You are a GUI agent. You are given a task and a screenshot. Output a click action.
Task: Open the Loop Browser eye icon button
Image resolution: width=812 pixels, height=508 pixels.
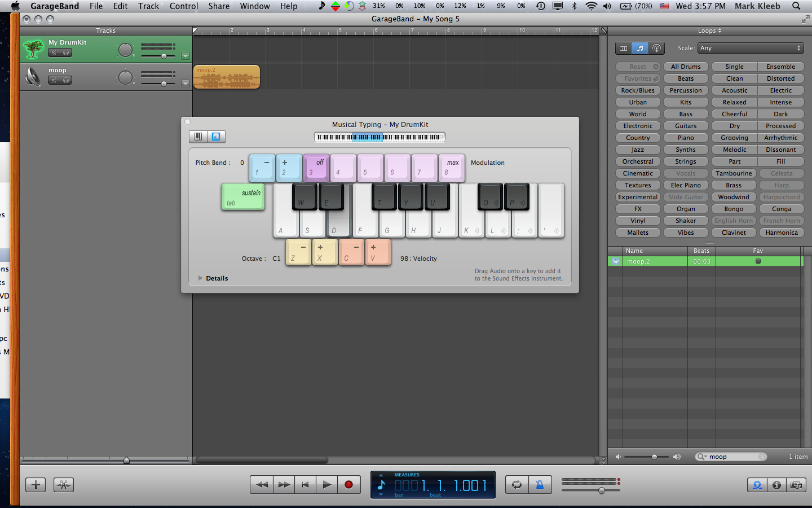[x=757, y=485]
